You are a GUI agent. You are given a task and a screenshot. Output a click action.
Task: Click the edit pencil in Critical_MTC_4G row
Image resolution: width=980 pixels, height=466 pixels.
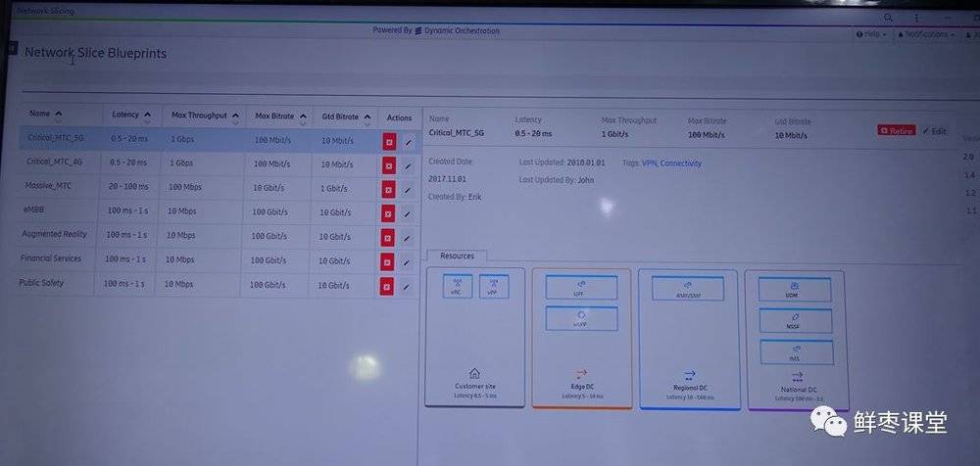click(408, 166)
